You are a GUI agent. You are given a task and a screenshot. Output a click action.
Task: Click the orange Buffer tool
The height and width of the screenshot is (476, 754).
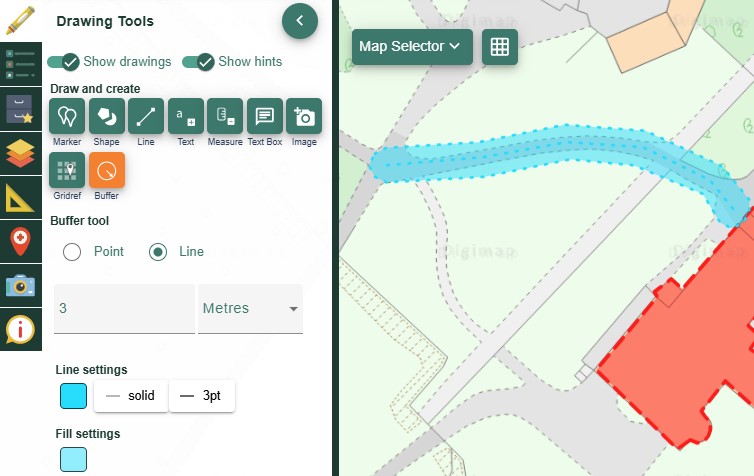tap(107, 171)
